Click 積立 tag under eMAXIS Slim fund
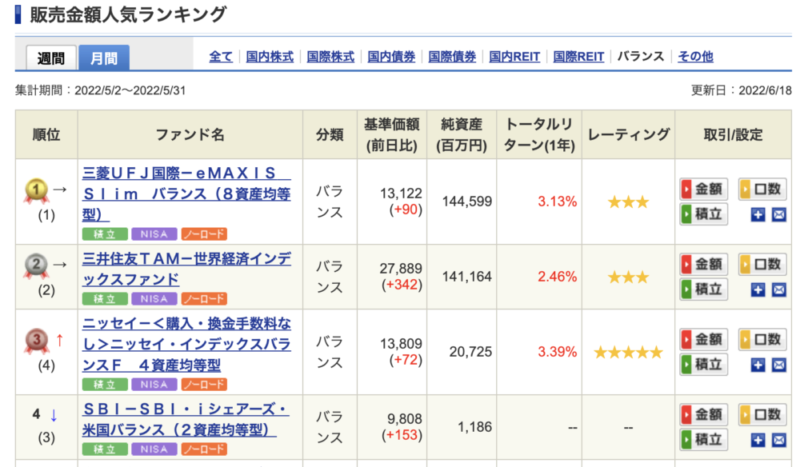This screenshot has height=467, width=800. tap(105, 234)
